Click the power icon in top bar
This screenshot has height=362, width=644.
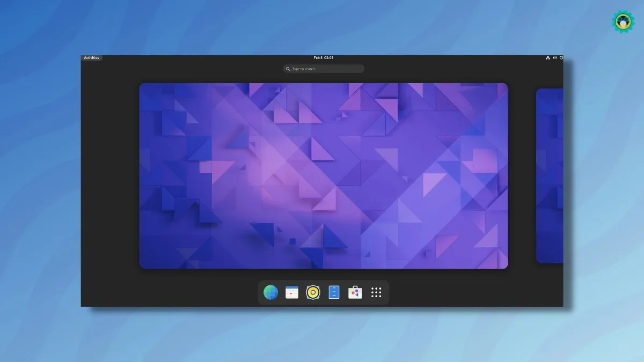tap(561, 57)
